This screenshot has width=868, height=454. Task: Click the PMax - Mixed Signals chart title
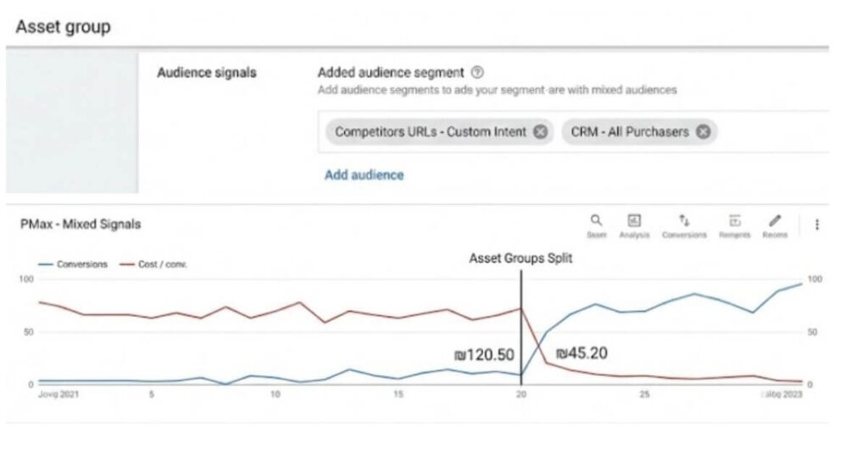coord(80,224)
